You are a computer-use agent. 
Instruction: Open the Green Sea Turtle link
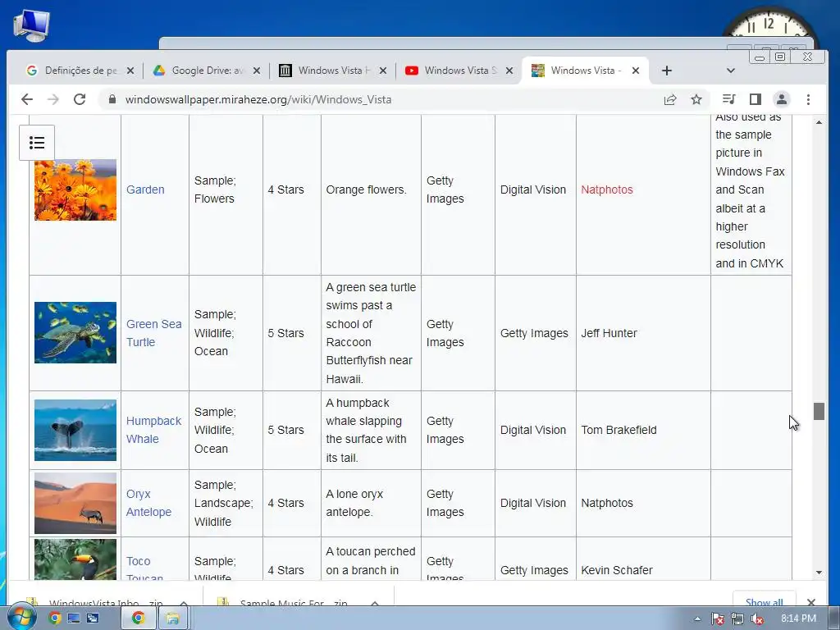[153, 333]
